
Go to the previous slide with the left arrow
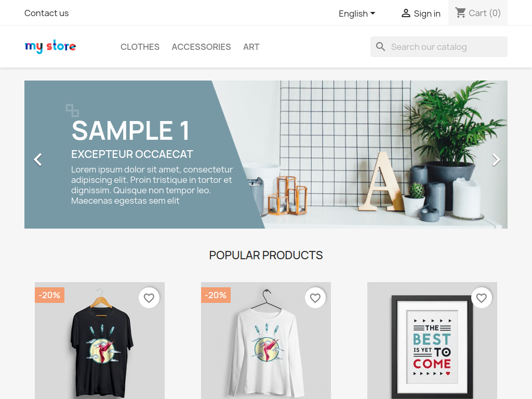coord(38,160)
